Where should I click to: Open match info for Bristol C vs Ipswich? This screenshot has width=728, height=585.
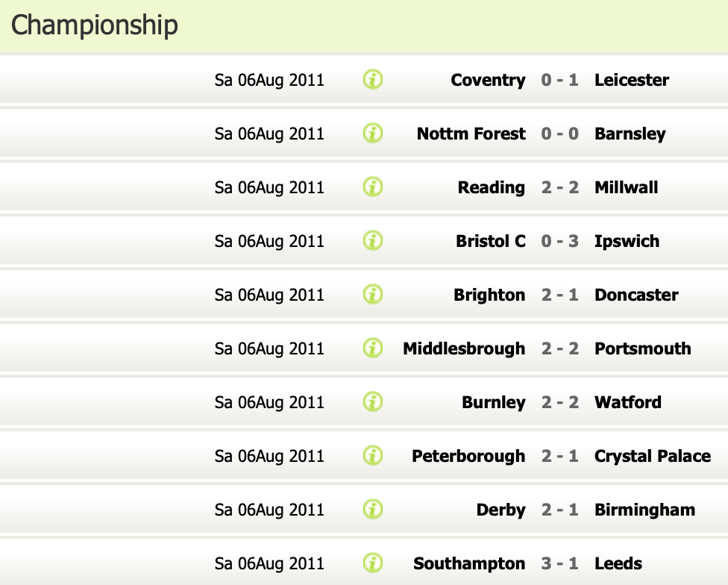pyautogui.click(x=373, y=240)
